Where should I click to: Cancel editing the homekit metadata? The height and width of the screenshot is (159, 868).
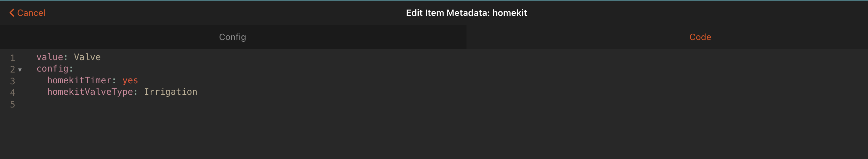[x=27, y=13]
